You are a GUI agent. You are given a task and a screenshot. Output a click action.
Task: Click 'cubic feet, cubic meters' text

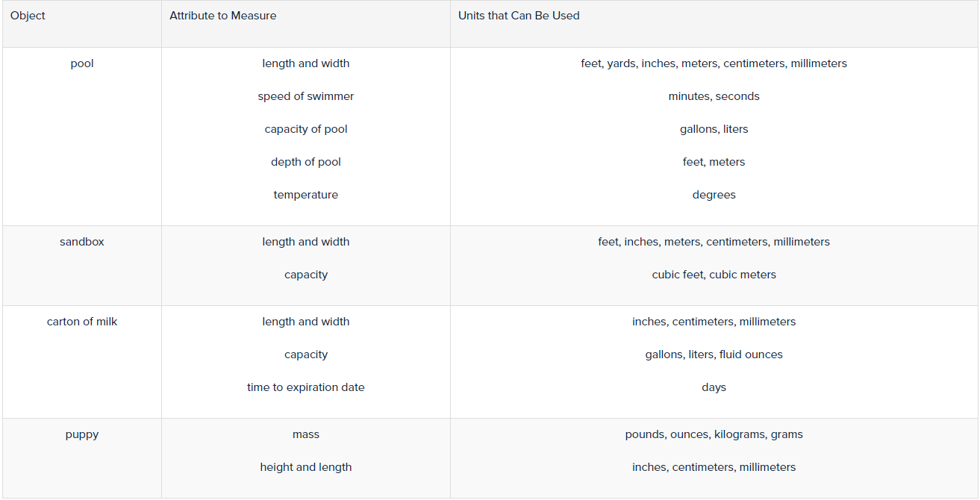click(x=714, y=275)
